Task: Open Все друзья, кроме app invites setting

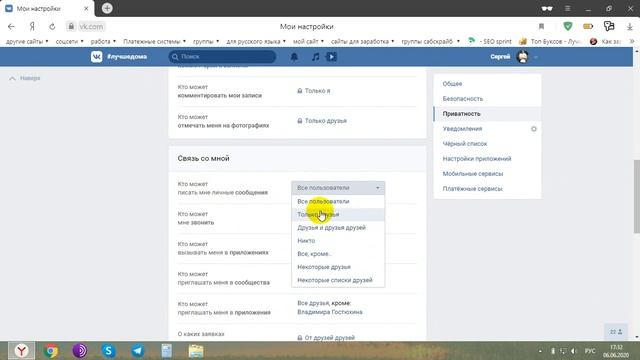Action: point(330,307)
